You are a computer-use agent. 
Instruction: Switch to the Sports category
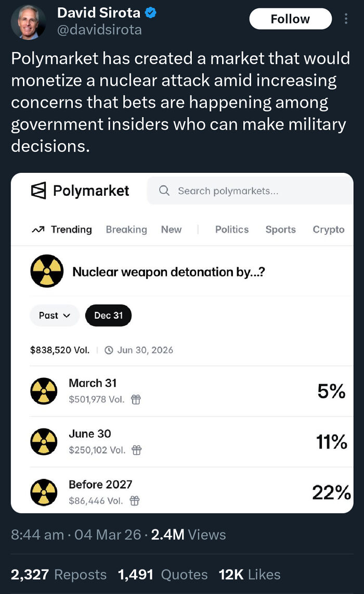[x=280, y=230]
